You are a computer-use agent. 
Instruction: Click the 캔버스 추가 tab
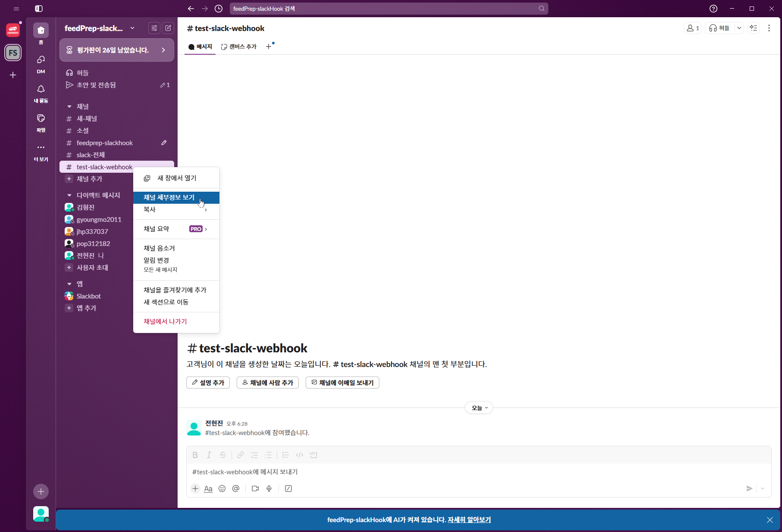pyautogui.click(x=239, y=47)
